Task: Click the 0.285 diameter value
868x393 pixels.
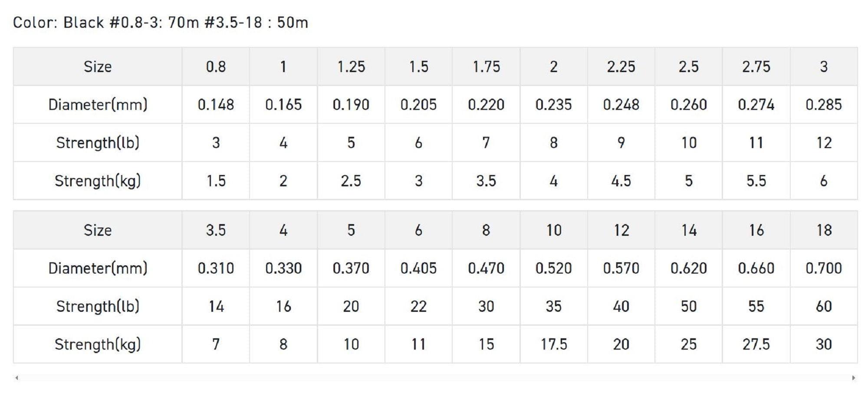Action: (x=823, y=105)
